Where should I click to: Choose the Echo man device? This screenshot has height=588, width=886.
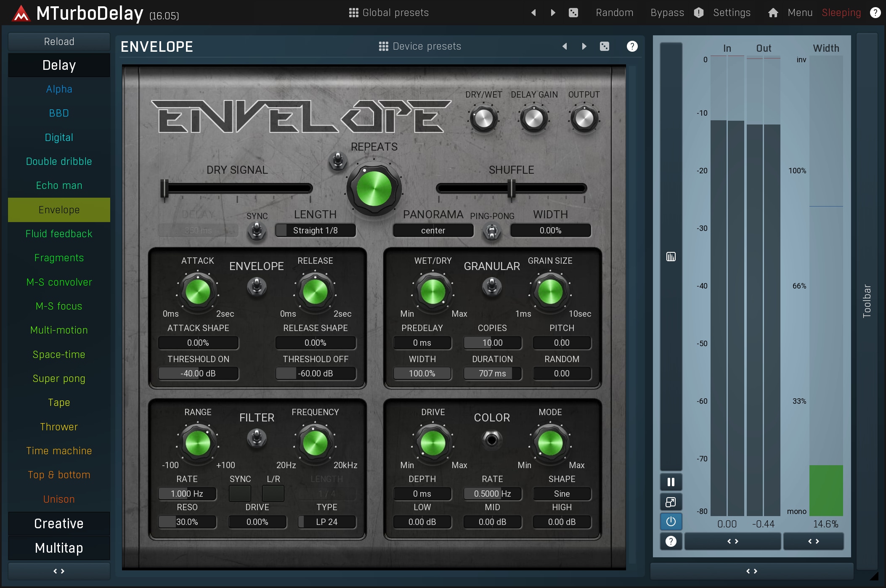pos(59,185)
